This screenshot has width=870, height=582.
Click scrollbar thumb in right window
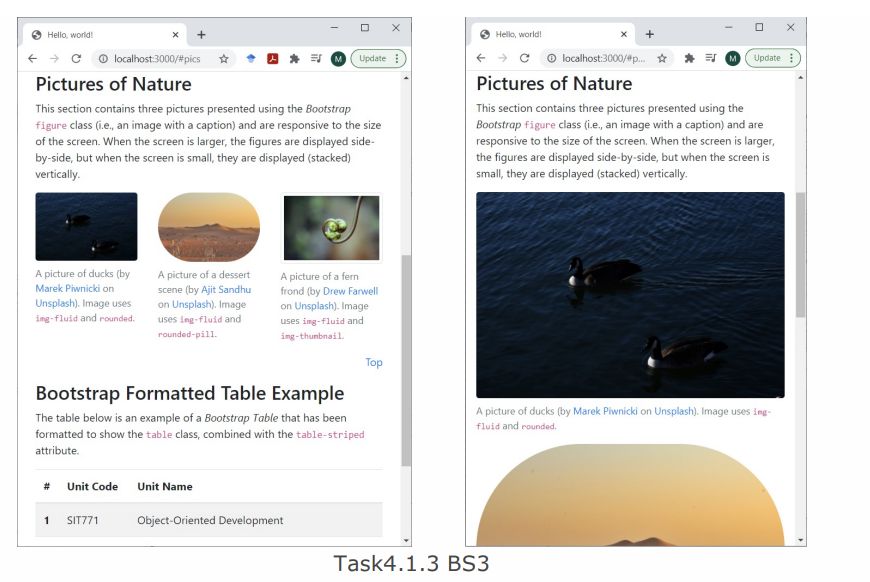coord(800,255)
